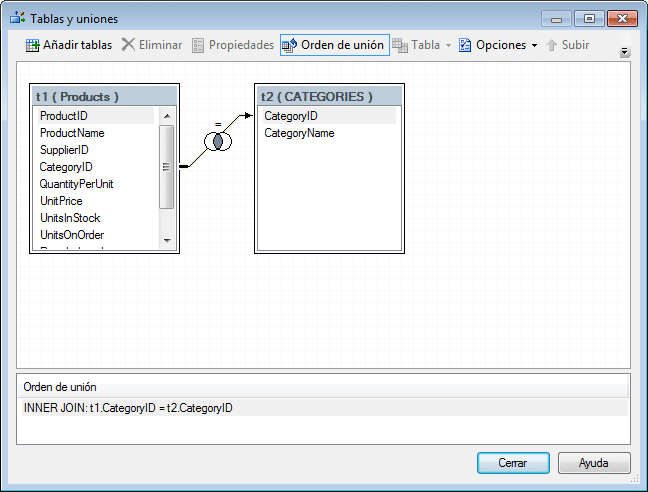Select the INNER JOIN row in join order list
This screenshot has width=648, height=492.
point(325,408)
